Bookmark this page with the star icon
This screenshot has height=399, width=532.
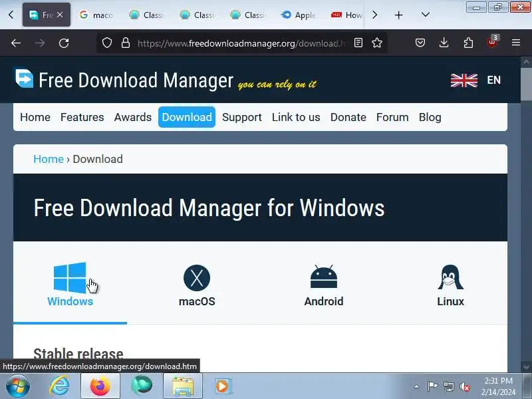click(x=377, y=43)
